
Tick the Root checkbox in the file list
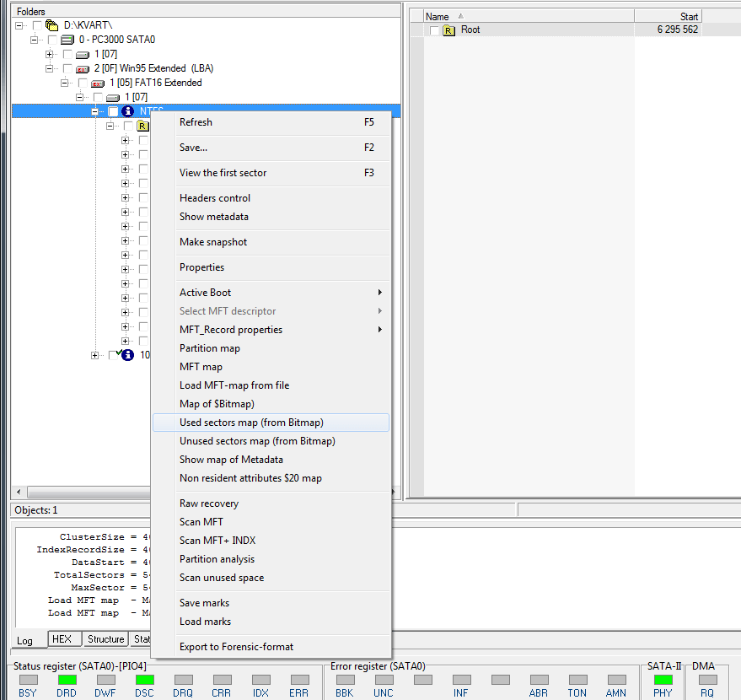tap(435, 30)
